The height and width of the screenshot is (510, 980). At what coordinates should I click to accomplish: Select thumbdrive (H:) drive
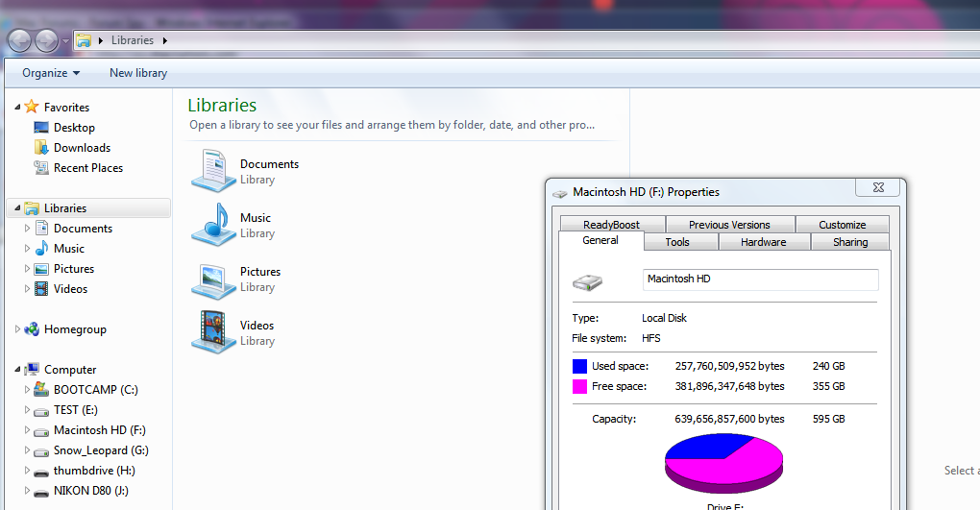click(94, 470)
